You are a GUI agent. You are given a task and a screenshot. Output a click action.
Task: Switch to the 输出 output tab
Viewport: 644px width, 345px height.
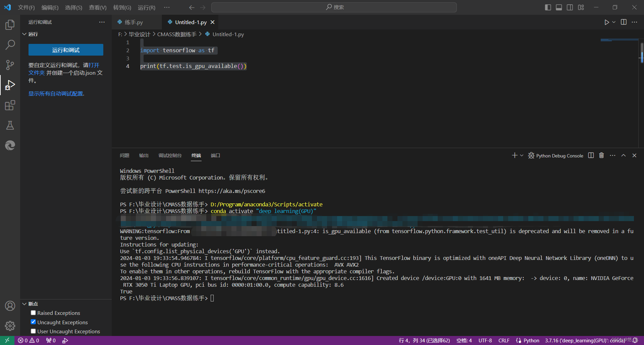pyautogui.click(x=144, y=155)
